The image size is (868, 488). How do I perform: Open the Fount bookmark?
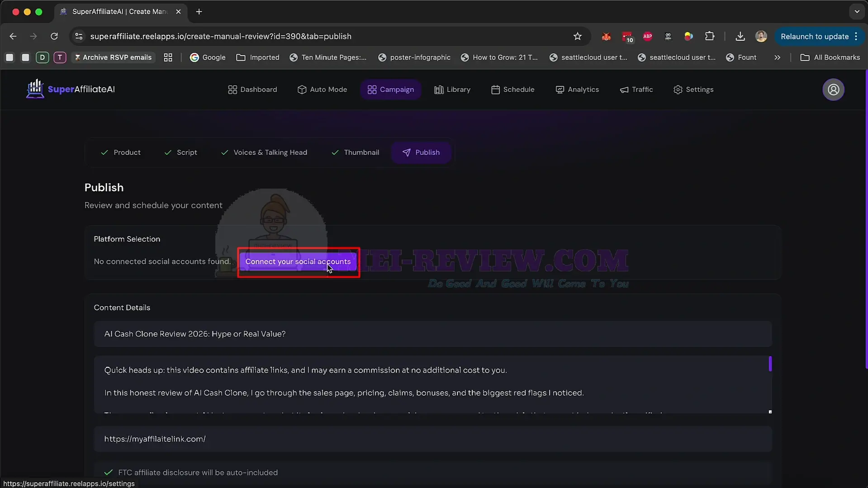pyautogui.click(x=741, y=57)
